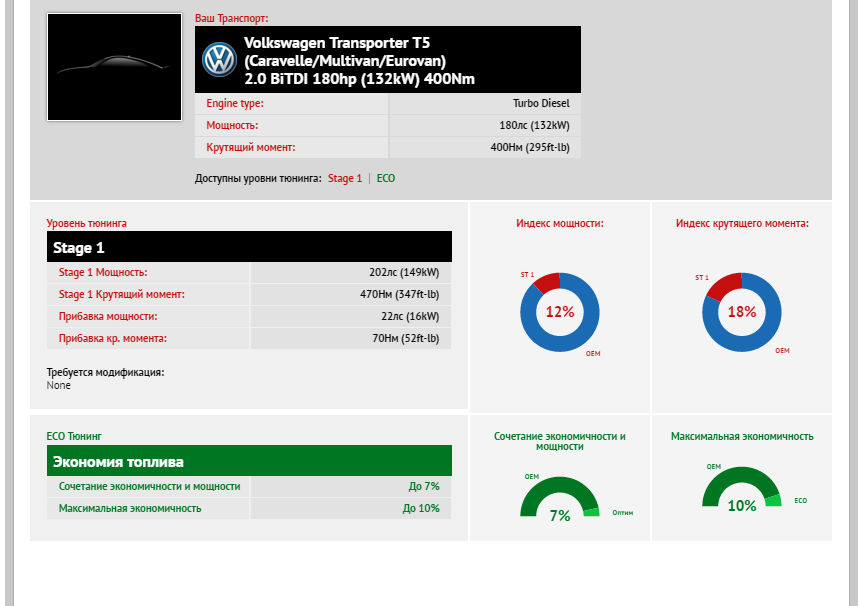
Task: Click the "ECO" label beside the 10% gauge
Action: [x=801, y=501]
